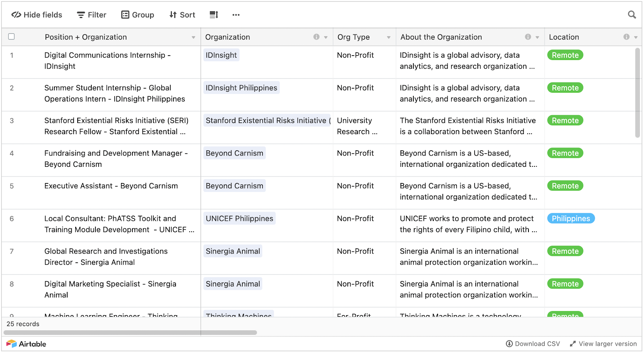Click Sinergia Animal chip in row 8
644x353 pixels.
click(x=233, y=284)
